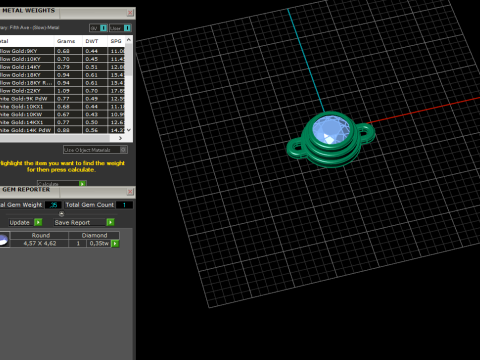Select the White Gold:9K PdW row
The height and width of the screenshot is (360, 480).
click(62, 99)
